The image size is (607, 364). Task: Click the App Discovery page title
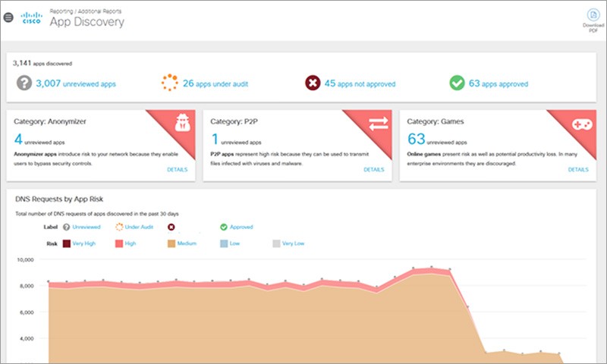click(86, 22)
